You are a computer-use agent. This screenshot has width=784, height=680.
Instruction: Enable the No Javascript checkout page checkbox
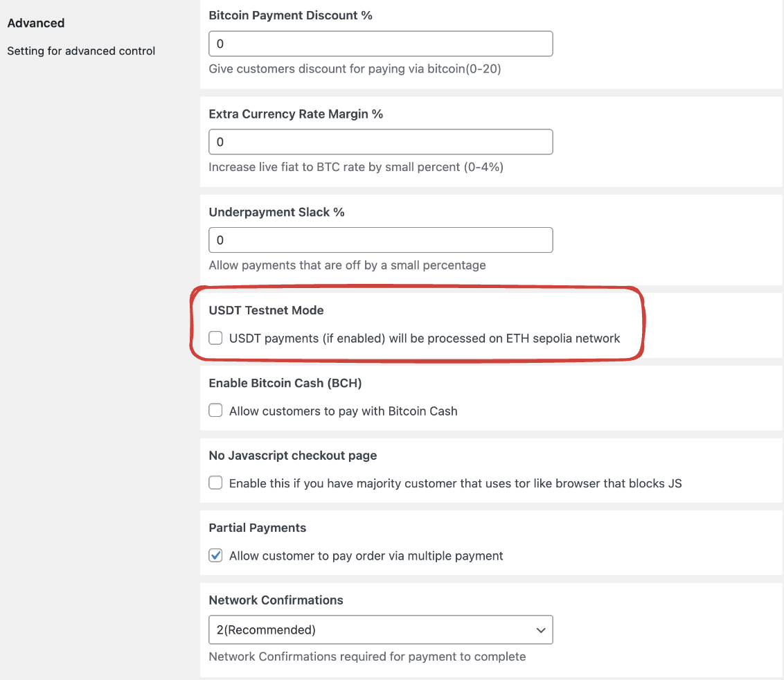[216, 483]
